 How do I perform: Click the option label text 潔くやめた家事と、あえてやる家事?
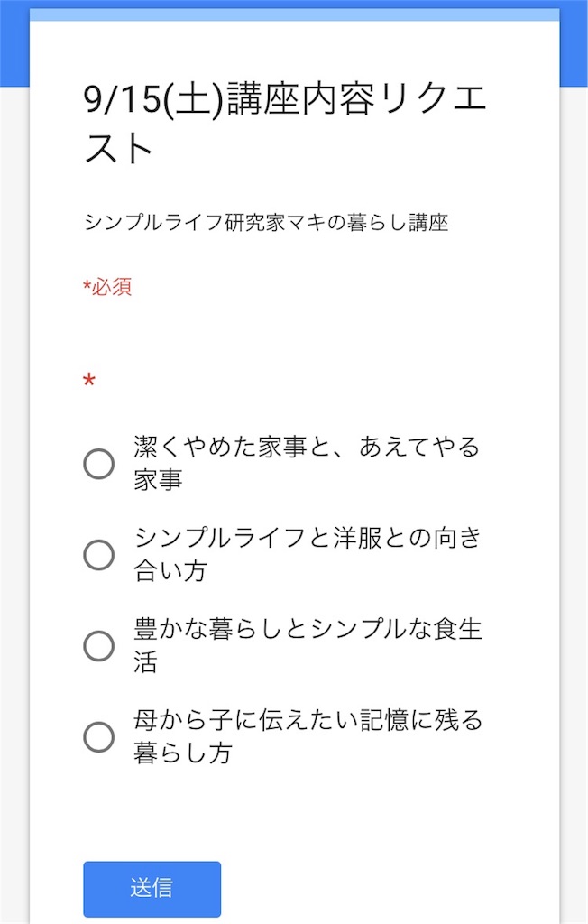[x=307, y=463]
